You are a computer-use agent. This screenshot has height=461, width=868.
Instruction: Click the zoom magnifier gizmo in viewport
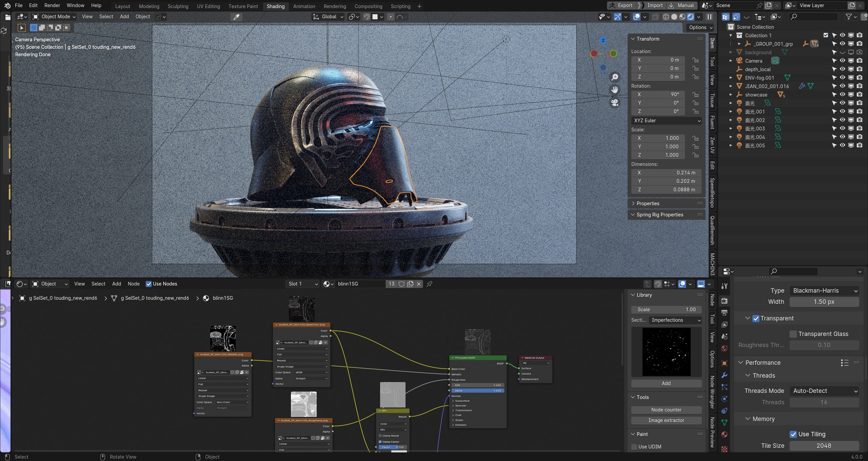pyautogui.click(x=615, y=77)
